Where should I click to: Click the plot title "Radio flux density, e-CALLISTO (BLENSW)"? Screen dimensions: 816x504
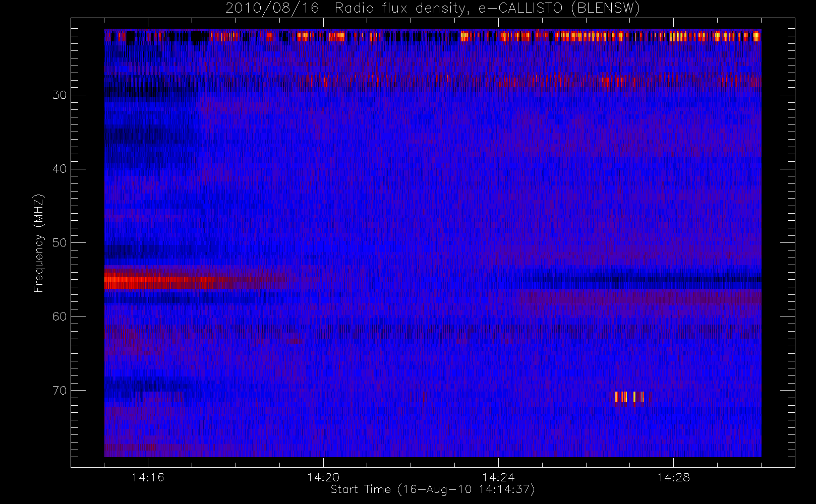point(487,9)
